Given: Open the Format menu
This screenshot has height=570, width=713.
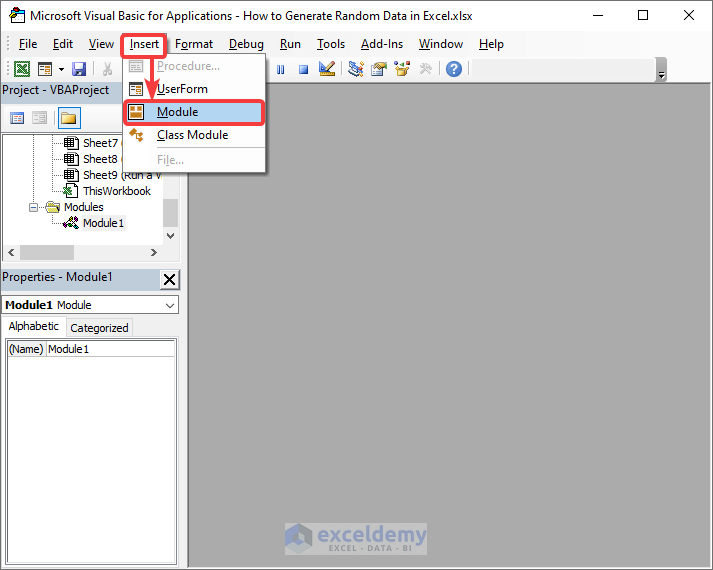Looking at the screenshot, I should [194, 44].
